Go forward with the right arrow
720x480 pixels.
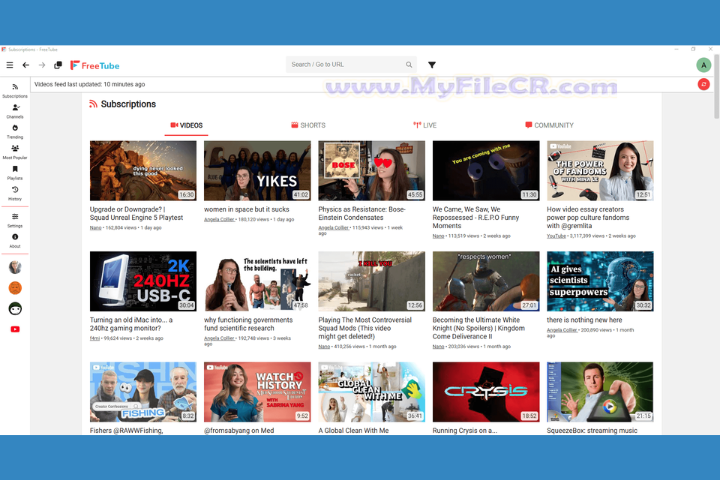(42, 65)
